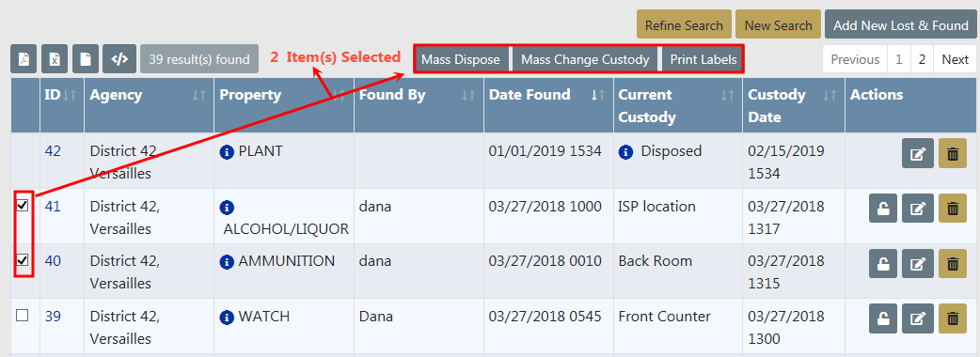Image resolution: width=980 pixels, height=357 pixels.
Task: Go to results page 2
Action: (922, 59)
